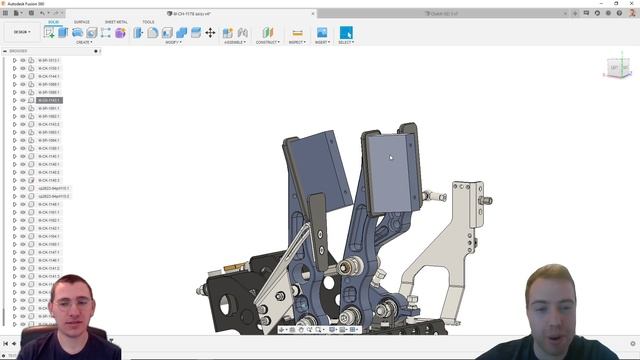Jump timeline to the beginning
Screen dimensions: 640x360
(6, 344)
